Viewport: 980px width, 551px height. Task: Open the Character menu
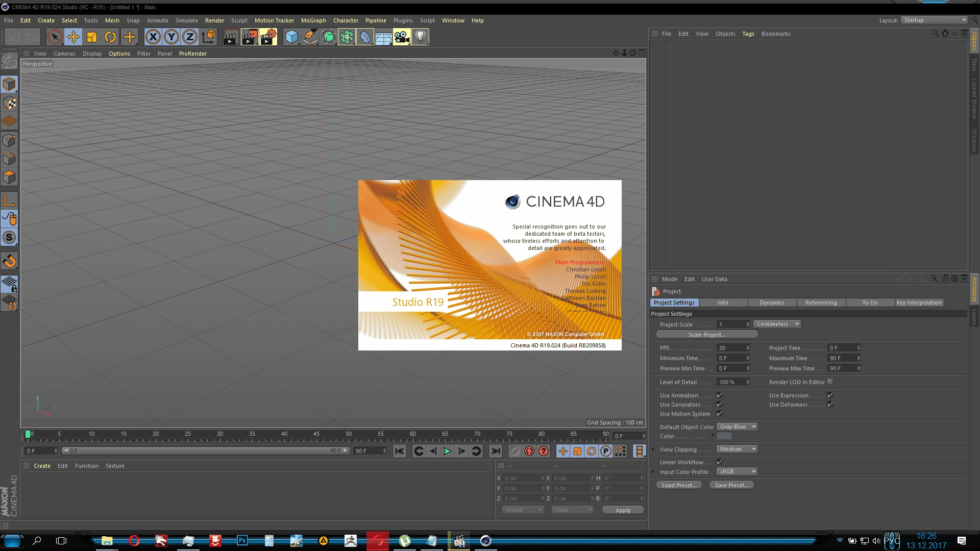pos(346,20)
